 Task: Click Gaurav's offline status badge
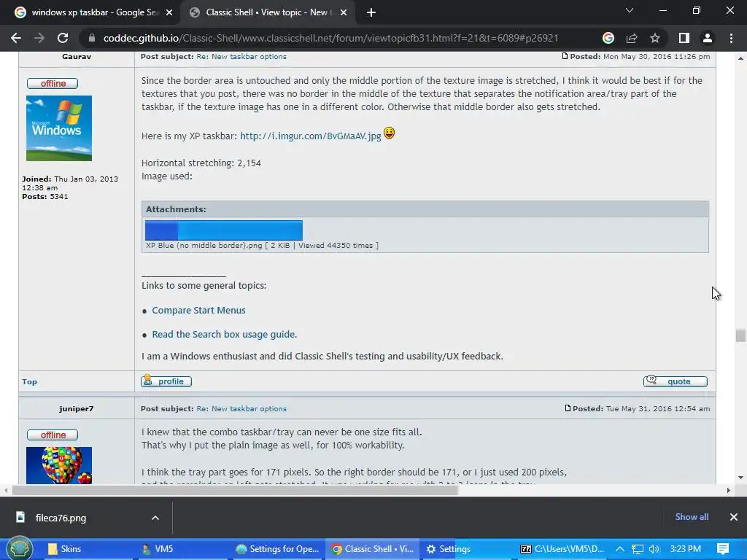click(53, 83)
